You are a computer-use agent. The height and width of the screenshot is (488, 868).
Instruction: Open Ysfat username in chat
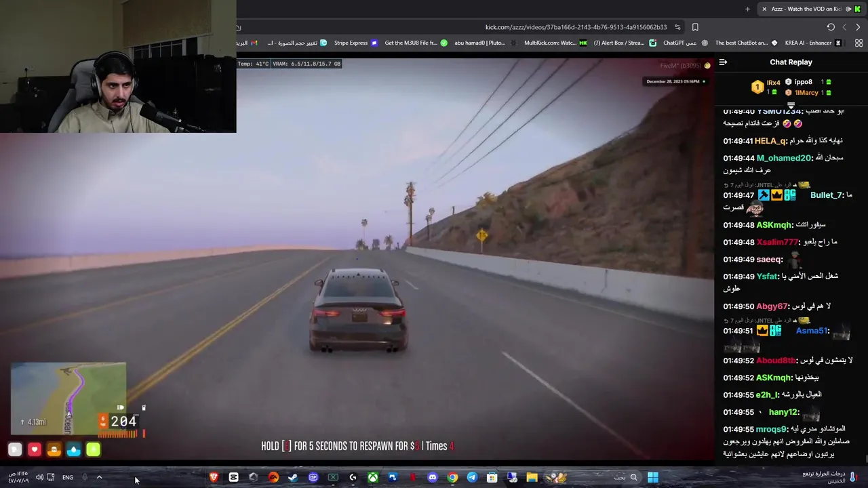pos(768,277)
